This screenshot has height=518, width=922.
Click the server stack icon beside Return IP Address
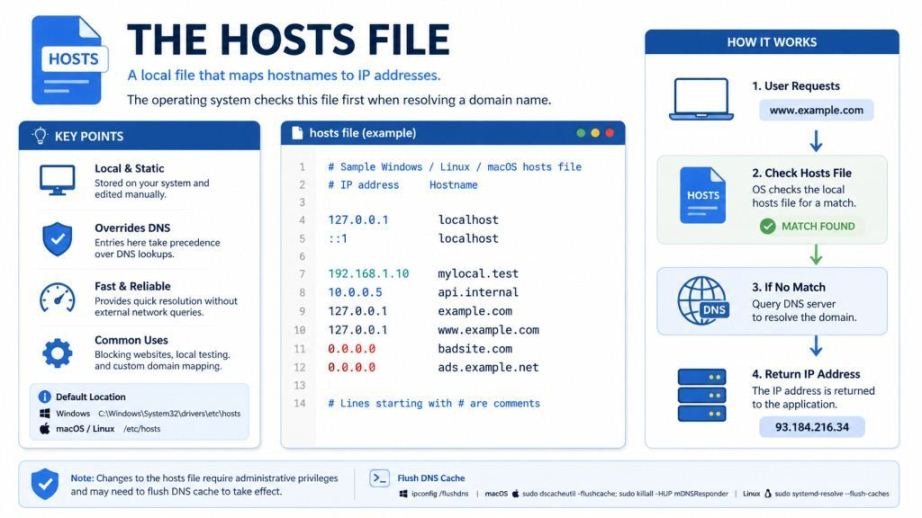pos(701,395)
